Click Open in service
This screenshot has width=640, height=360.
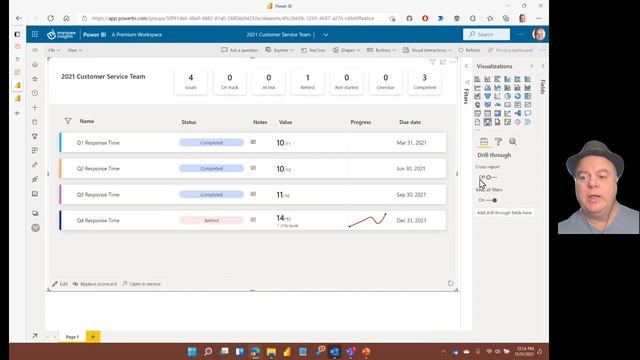[142, 284]
